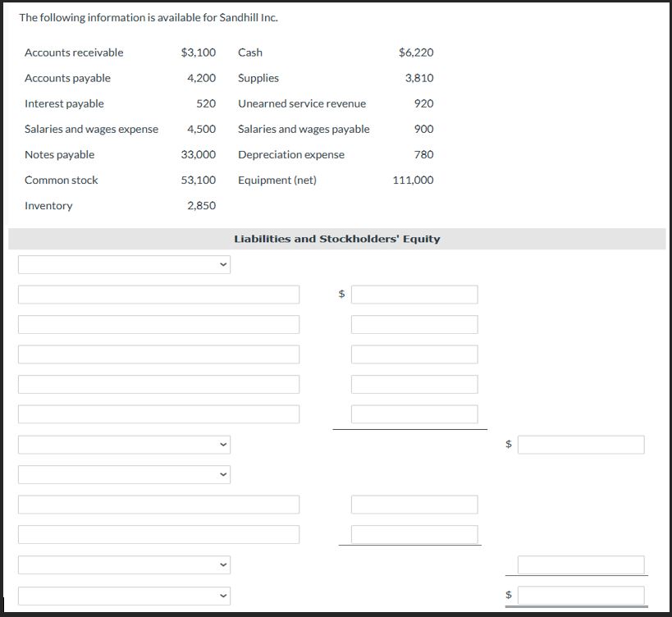The image size is (672, 617).
Task: Click the '111,000' amount
Action: 414,181
